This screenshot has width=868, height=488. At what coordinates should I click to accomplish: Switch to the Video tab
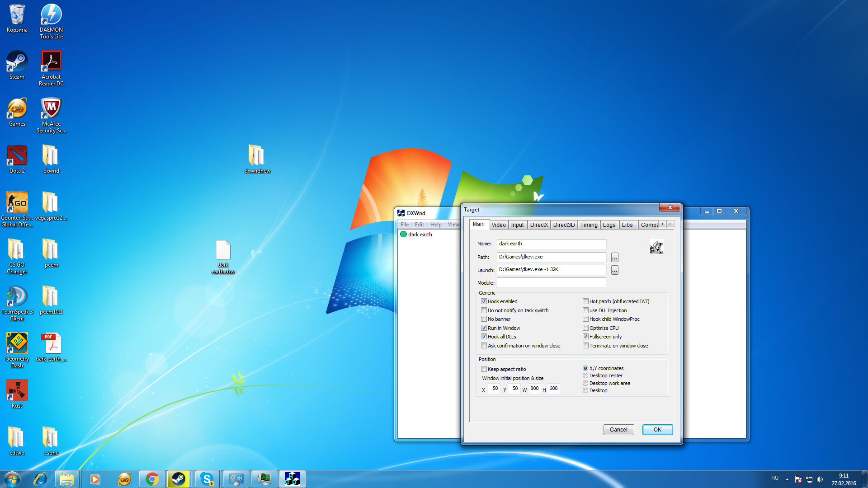point(498,225)
